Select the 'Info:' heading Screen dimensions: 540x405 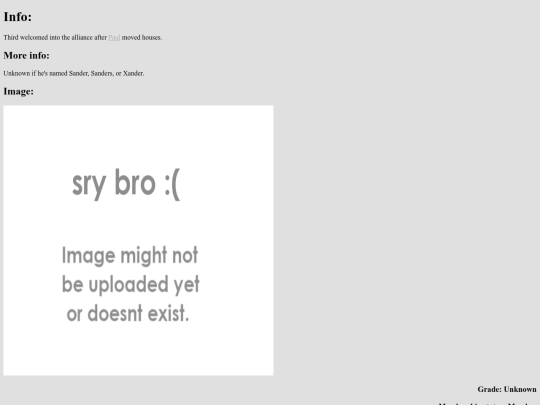(18, 17)
